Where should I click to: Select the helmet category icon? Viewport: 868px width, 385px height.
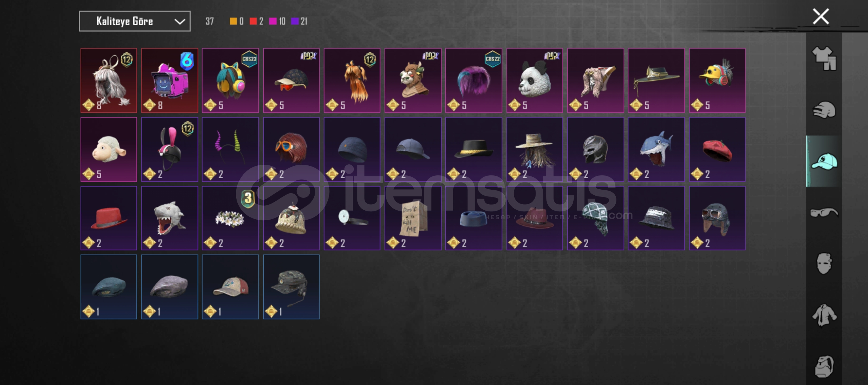click(824, 110)
